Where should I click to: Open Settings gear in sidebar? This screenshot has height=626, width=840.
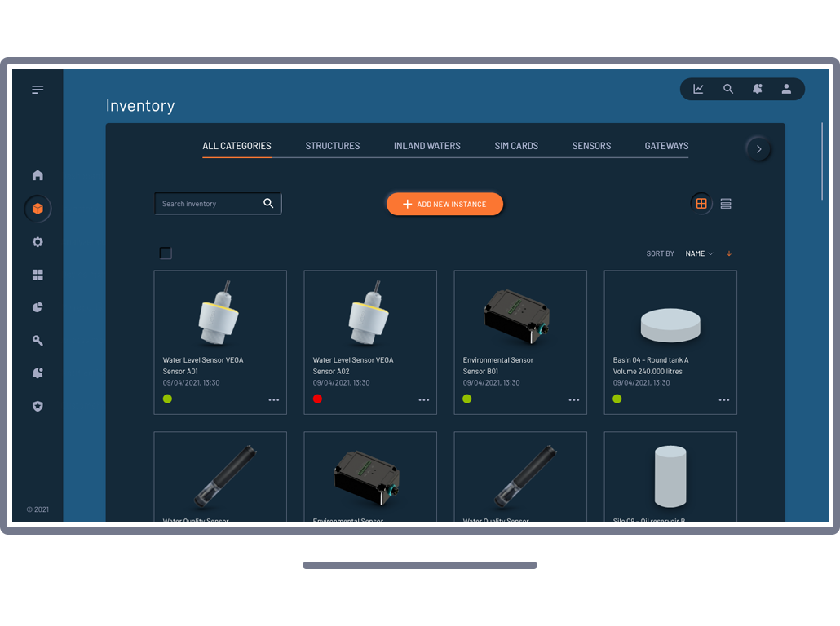coord(38,242)
